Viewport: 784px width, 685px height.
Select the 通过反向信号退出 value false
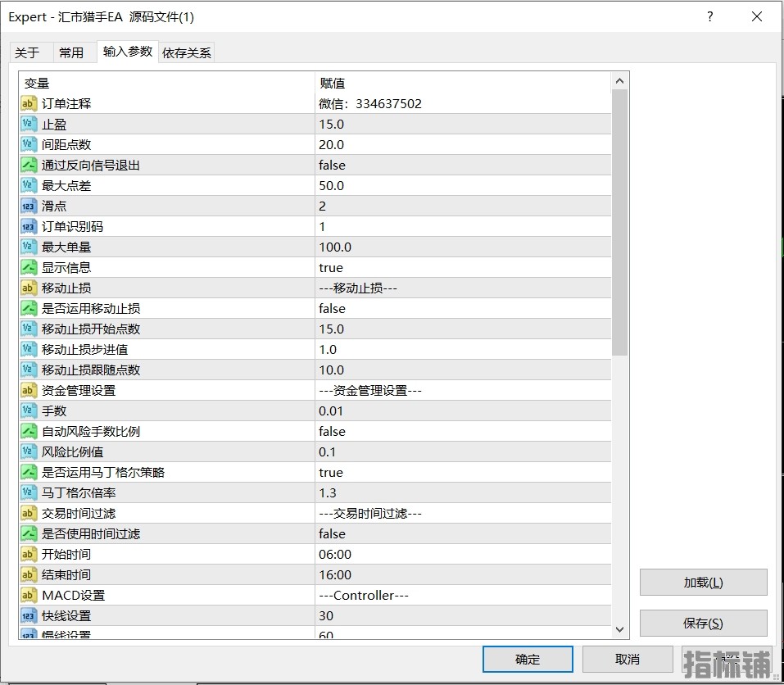tap(332, 165)
